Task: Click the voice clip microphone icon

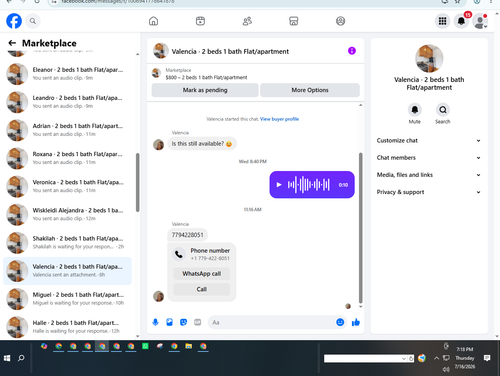Action: 155,322
